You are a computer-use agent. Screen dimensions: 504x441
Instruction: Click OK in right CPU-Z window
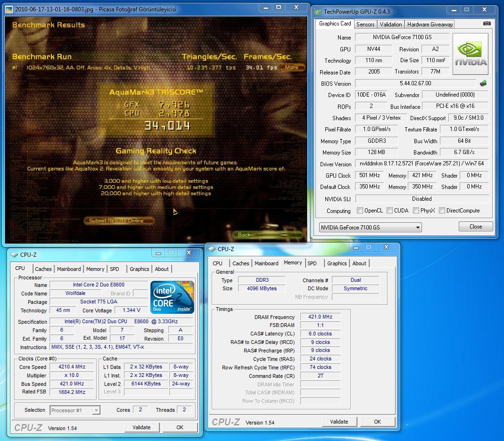[377, 422]
